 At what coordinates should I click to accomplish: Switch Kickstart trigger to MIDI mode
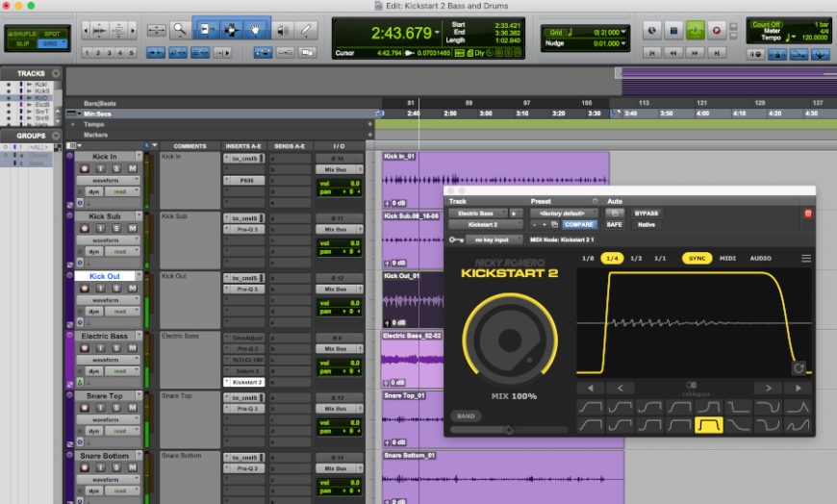pos(727,259)
